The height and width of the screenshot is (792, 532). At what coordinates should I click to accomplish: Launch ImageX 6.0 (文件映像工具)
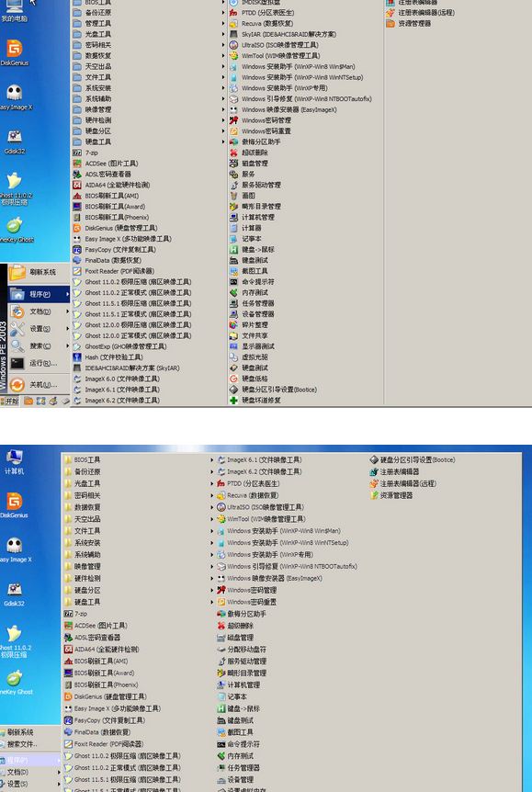pyautogui.click(x=116, y=379)
